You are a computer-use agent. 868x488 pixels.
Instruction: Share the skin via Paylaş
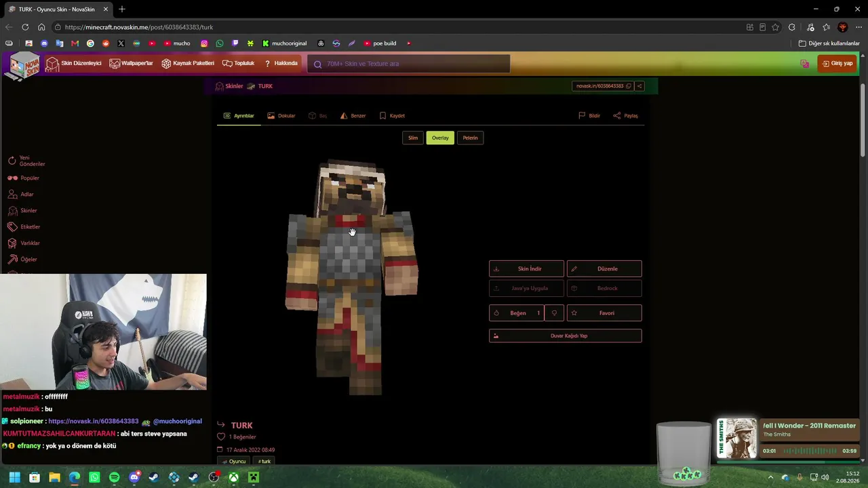(x=626, y=116)
